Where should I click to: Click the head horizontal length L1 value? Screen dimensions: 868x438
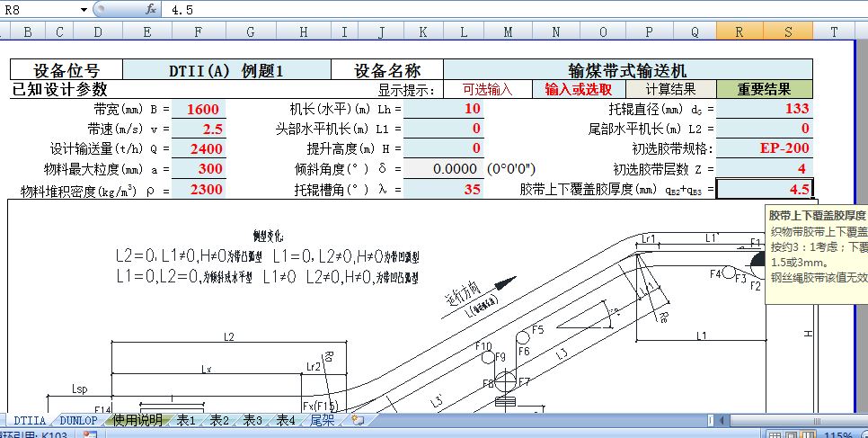443,129
